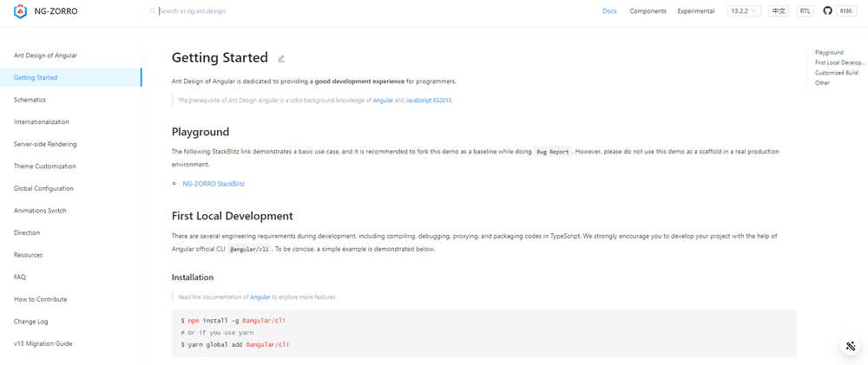Click the Installation subheading
The image size is (868, 365).
(193, 277)
